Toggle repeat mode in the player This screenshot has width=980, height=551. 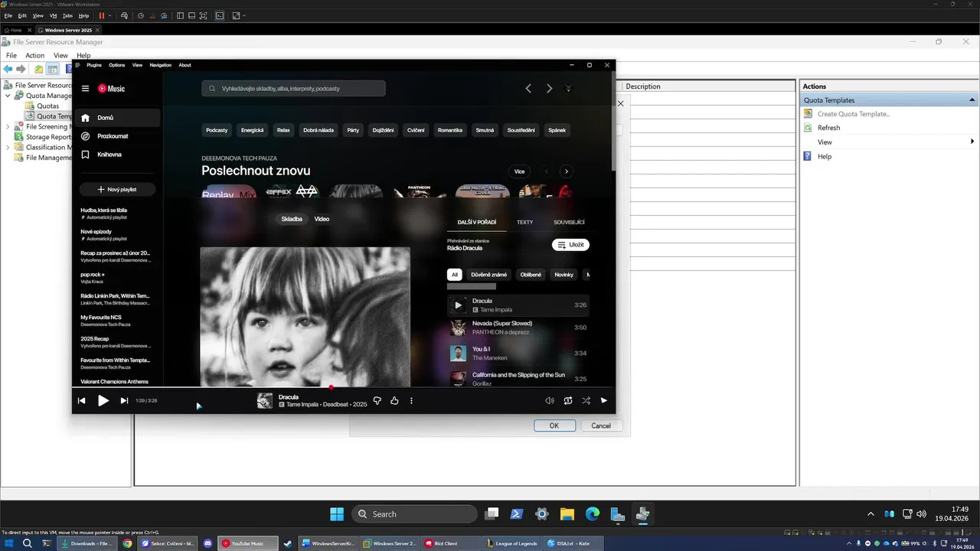coord(568,400)
